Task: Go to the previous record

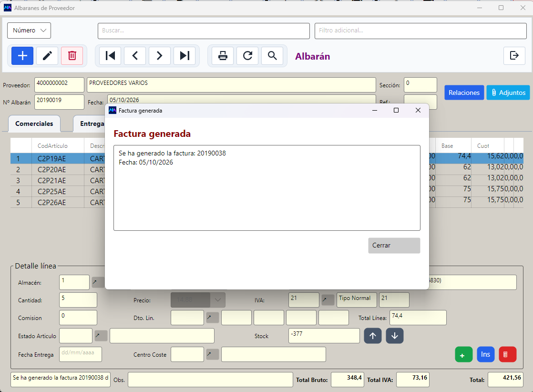Action: click(x=135, y=56)
